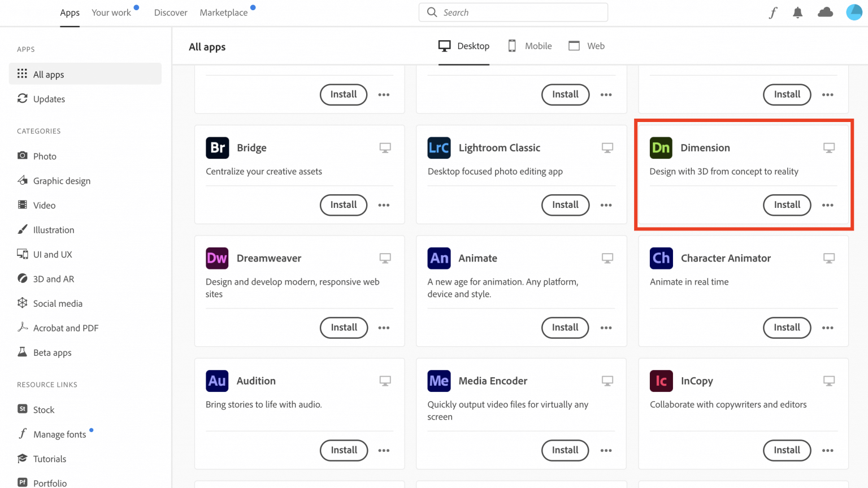This screenshot has height=488, width=868.
Task: Install the Audition app
Action: 344,450
